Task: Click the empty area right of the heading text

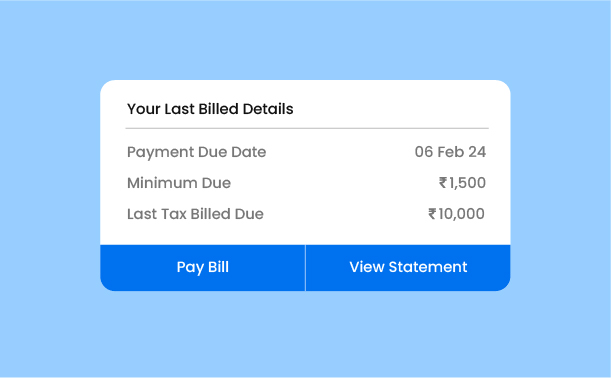Action: (391, 109)
